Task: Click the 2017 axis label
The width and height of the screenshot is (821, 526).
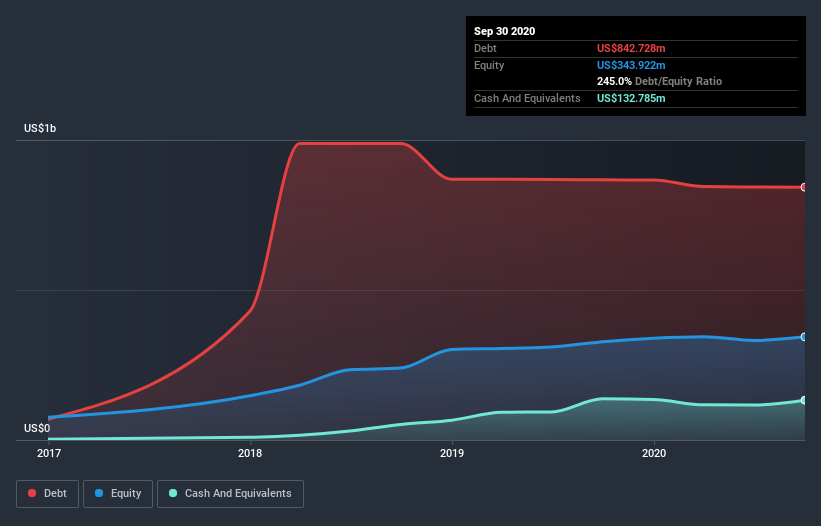Action: [x=49, y=453]
